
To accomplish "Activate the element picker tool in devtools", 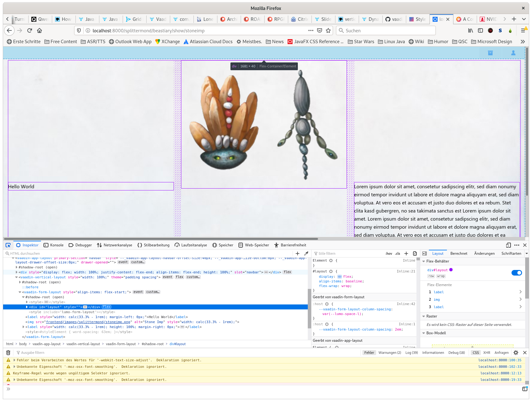I will tap(8, 245).
